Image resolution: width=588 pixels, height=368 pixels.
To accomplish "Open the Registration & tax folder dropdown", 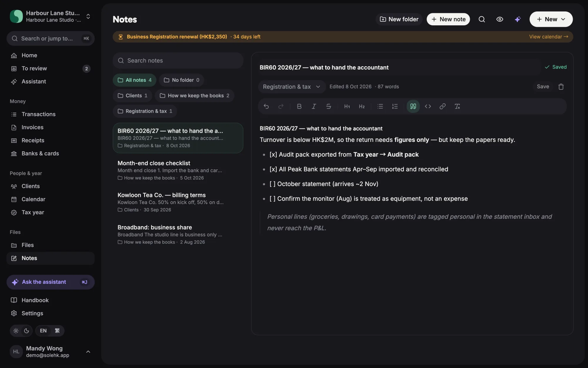I will pos(292,87).
